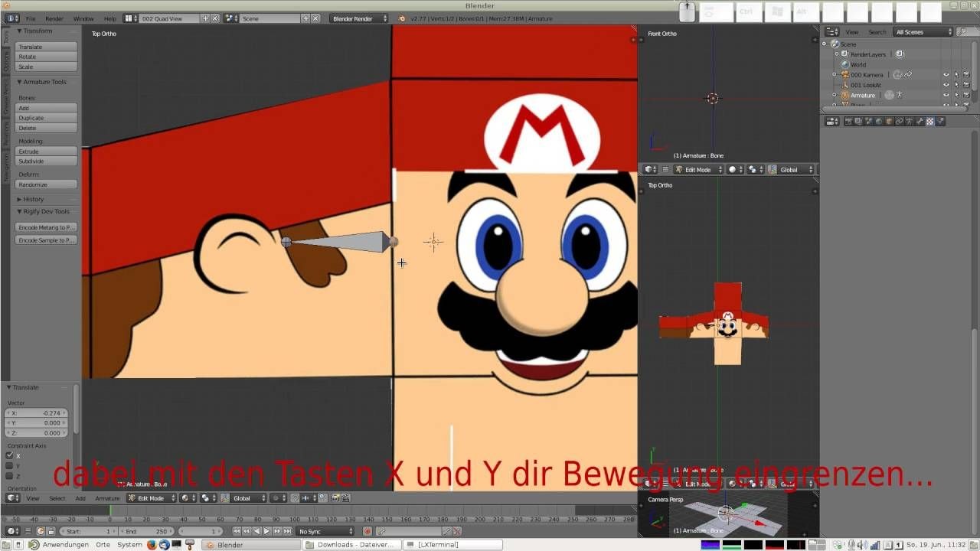Open Object Constraints tab chain icon
Viewport: 980px width, 551px height.
click(x=900, y=121)
